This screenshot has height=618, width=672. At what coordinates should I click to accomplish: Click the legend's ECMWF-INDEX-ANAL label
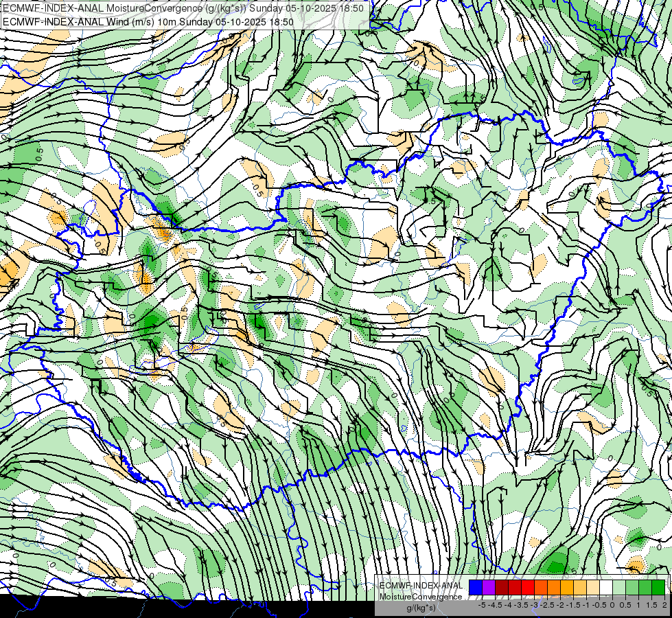click(421, 586)
